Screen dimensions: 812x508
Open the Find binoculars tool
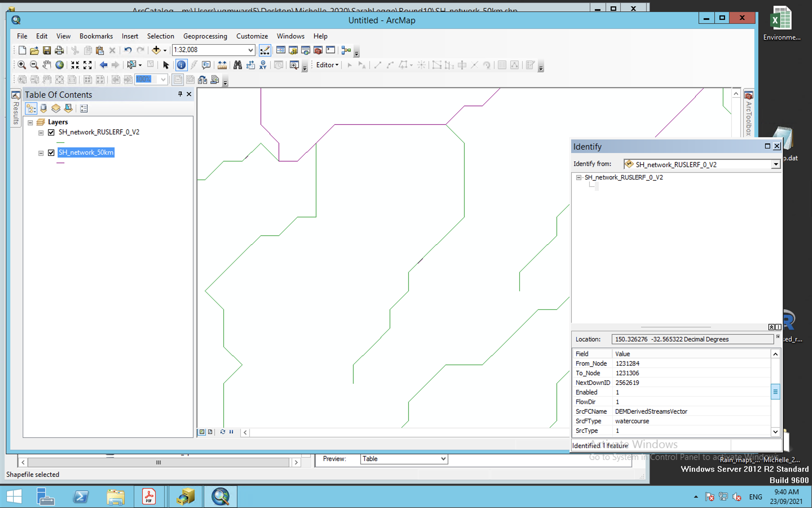click(238, 65)
